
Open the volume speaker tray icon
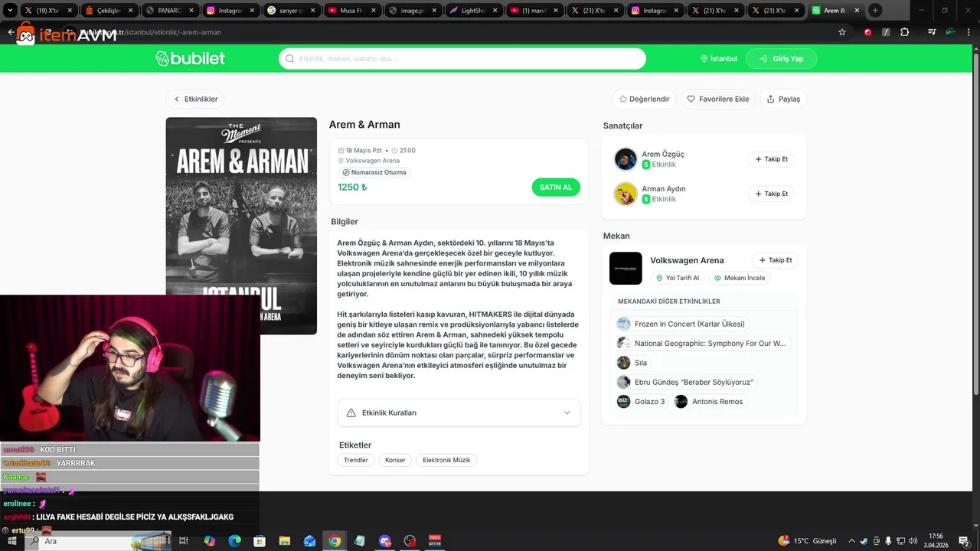pyautogui.click(x=911, y=541)
